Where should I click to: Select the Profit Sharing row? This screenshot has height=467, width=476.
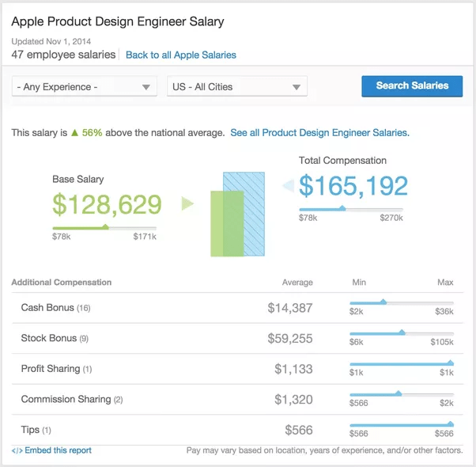pos(237,369)
